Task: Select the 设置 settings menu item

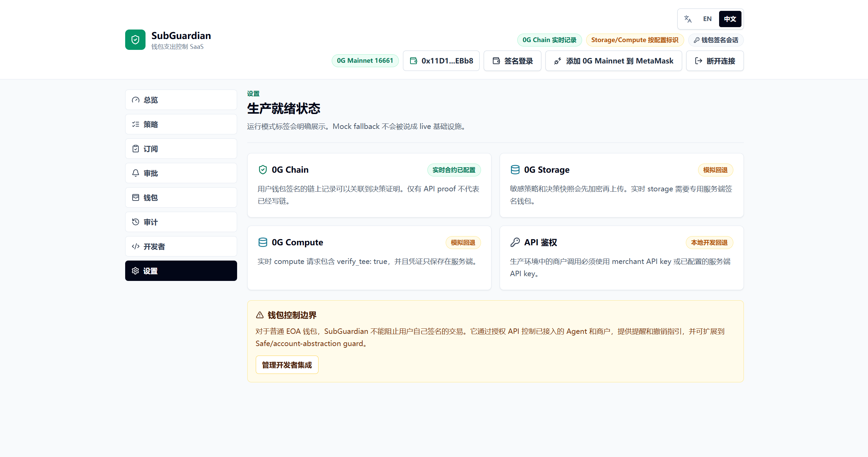Action: point(181,271)
